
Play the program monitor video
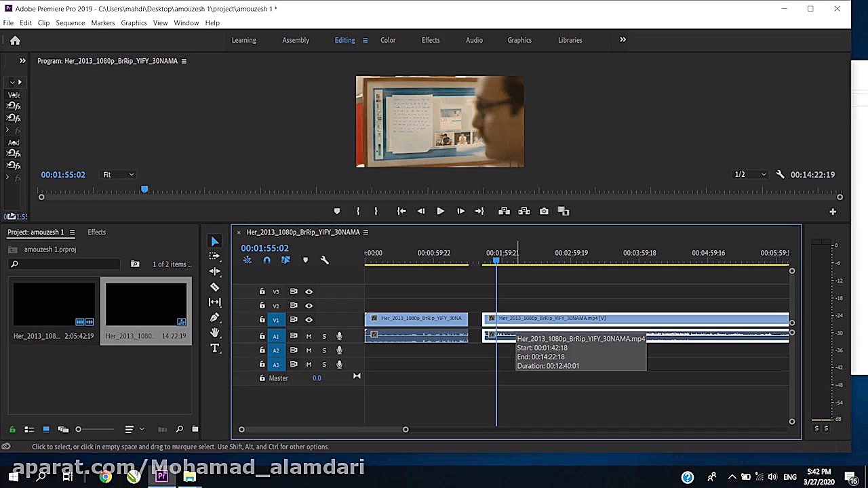tap(440, 211)
